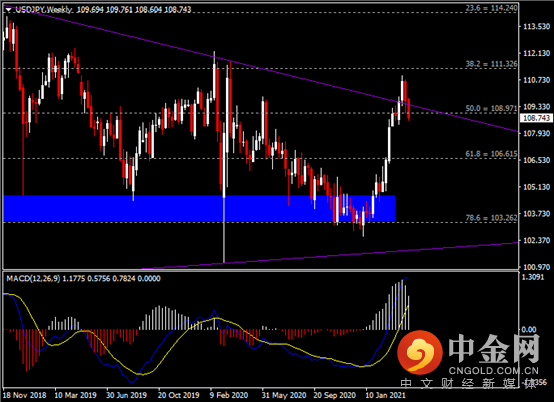Screen dimensions: 554x402
Task: Click the 112.130 price axis value
Action: 536,53
